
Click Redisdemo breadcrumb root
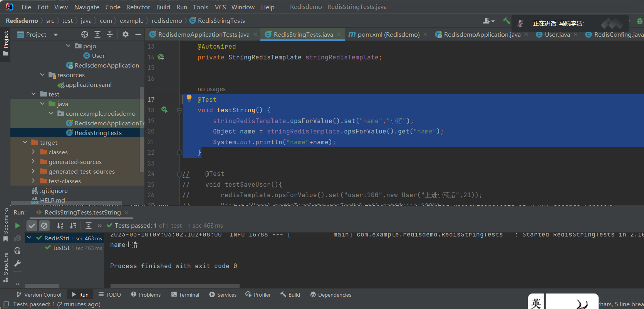[22, 20]
